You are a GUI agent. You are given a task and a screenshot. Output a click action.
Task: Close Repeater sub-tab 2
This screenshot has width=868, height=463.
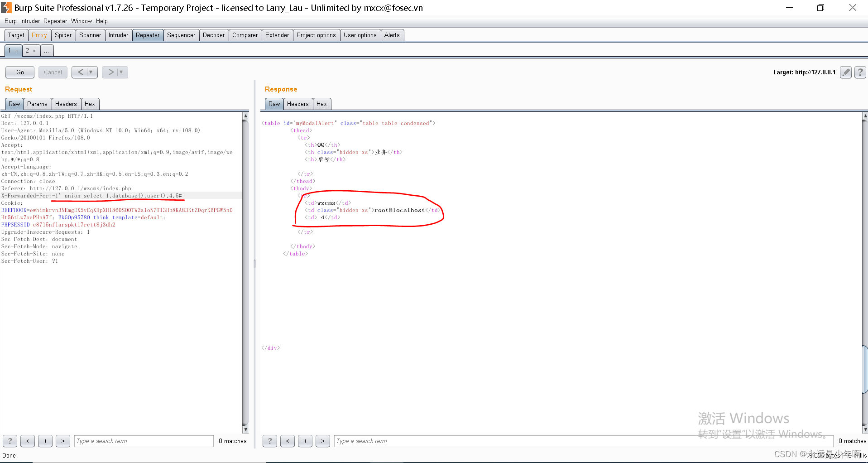[34, 51]
